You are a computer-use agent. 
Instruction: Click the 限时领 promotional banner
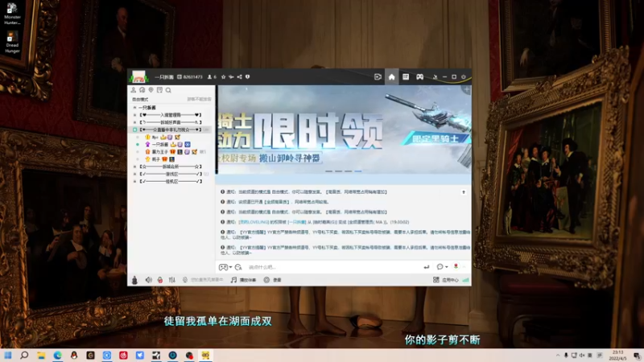345,130
